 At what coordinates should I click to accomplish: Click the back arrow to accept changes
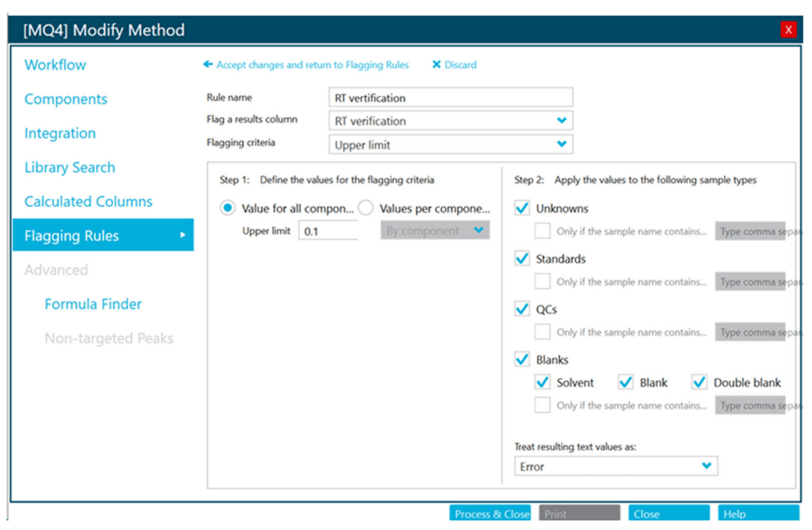pos(208,64)
